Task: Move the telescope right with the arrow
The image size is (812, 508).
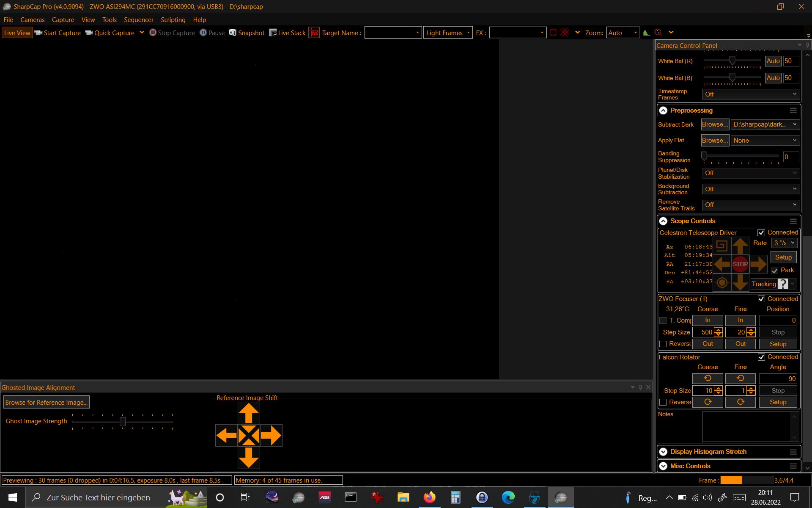Action: (x=758, y=264)
